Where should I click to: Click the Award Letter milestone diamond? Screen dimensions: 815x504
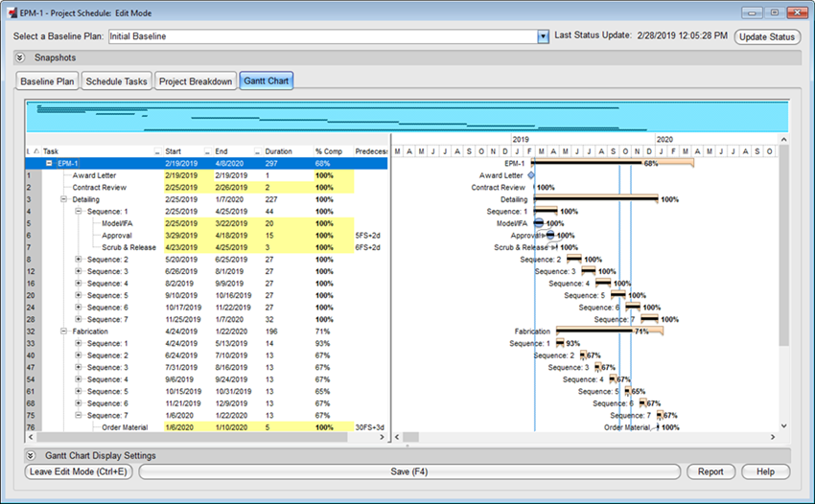[531, 175]
